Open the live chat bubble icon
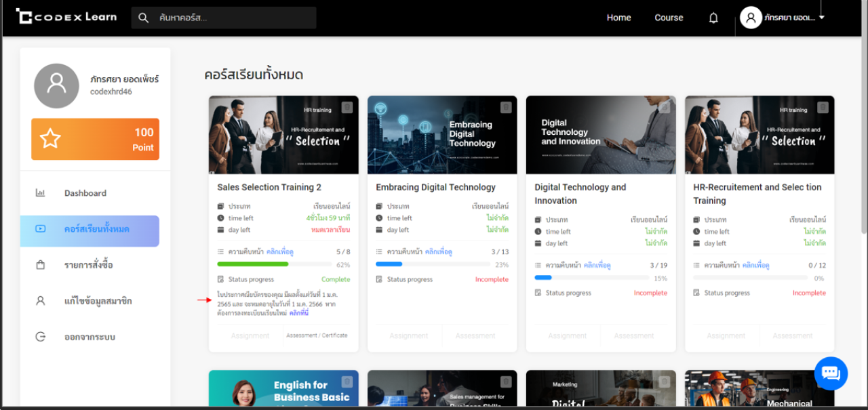Image resolution: width=868 pixels, height=410 pixels. click(x=831, y=373)
